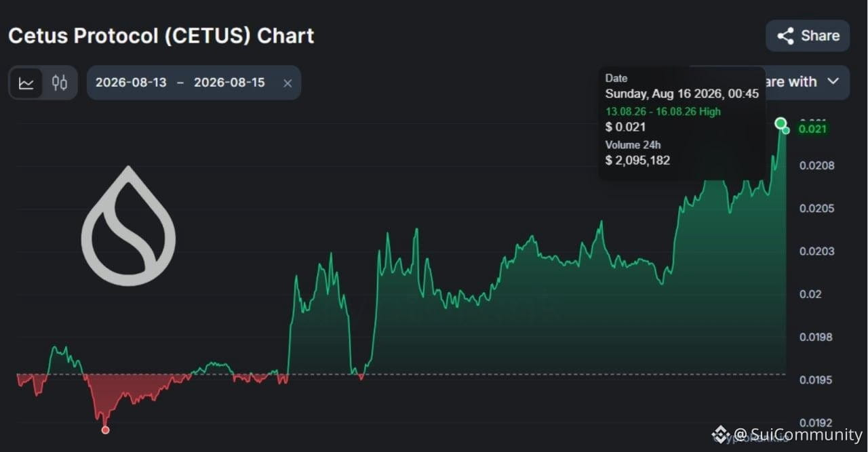Click the 13.08.26 - 16.08.26 High label

point(663,111)
